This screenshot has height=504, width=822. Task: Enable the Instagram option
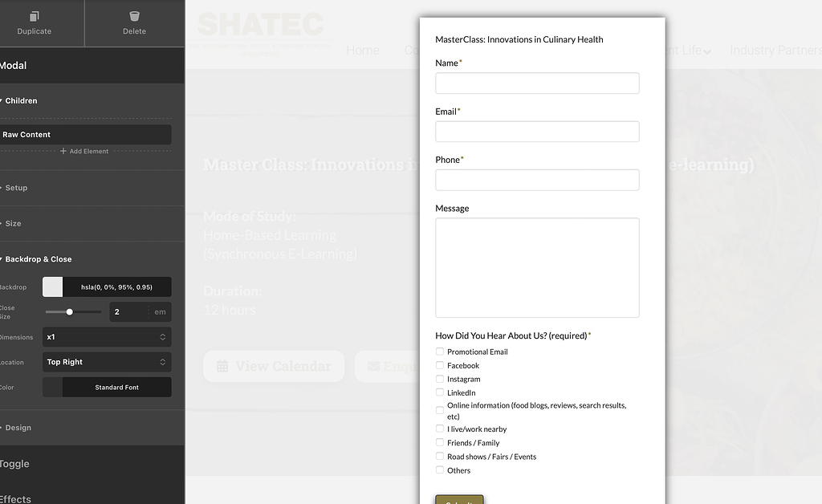439,379
